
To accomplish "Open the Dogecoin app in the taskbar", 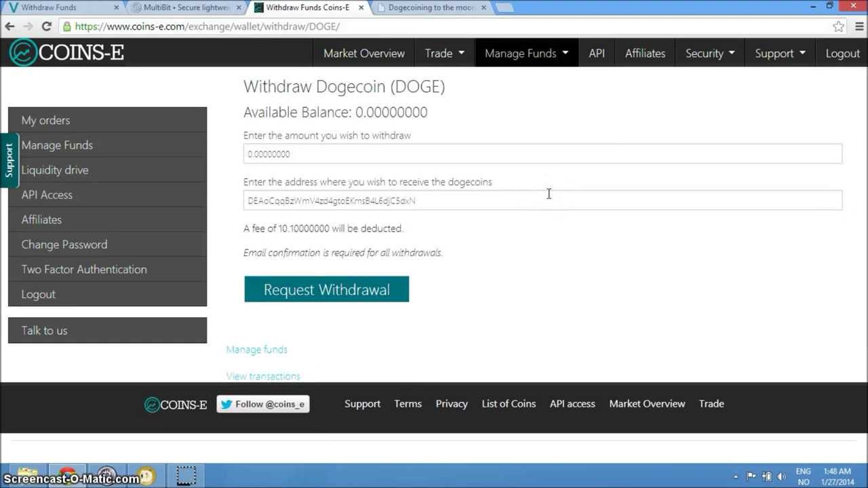I will coord(146,476).
